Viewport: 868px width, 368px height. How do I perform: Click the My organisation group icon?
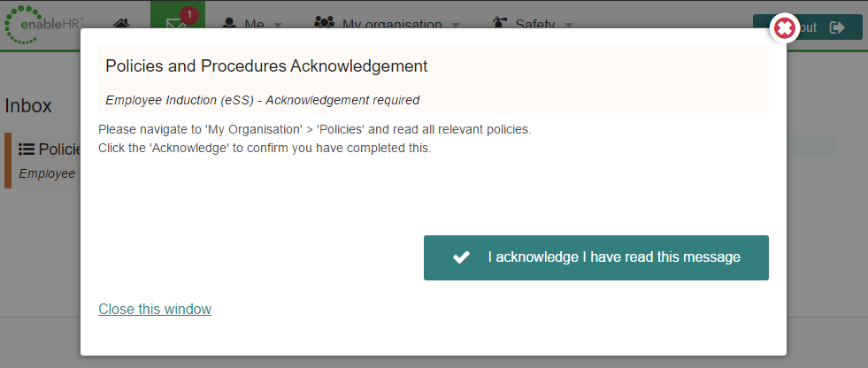[325, 23]
